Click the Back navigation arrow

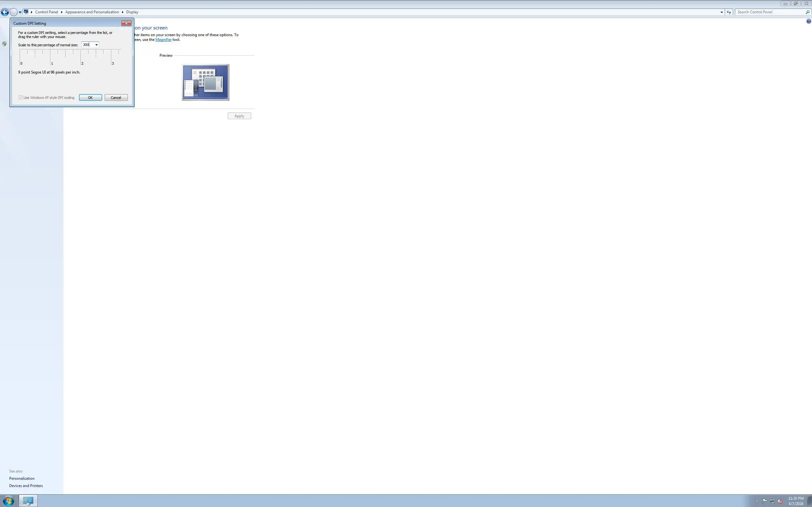pyautogui.click(x=5, y=12)
